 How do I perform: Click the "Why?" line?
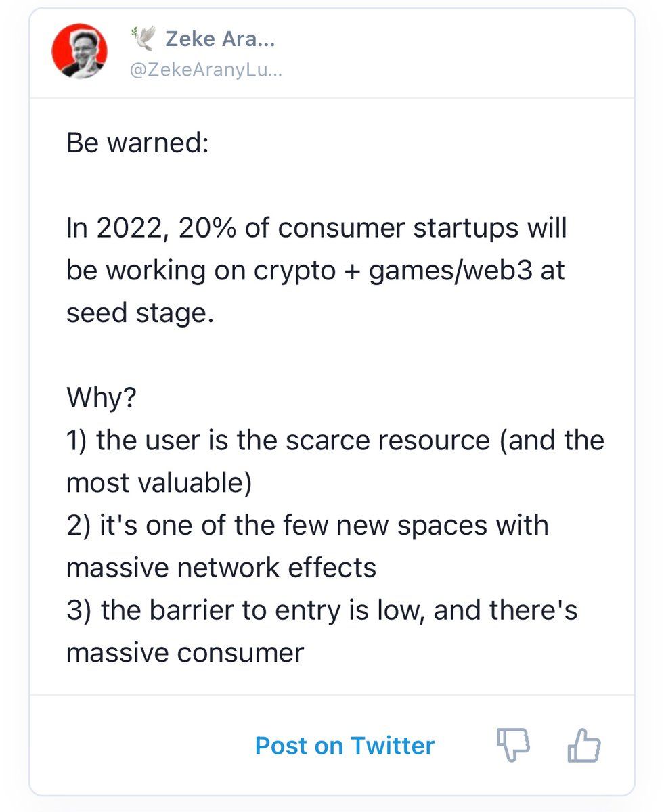pos(101,398)
